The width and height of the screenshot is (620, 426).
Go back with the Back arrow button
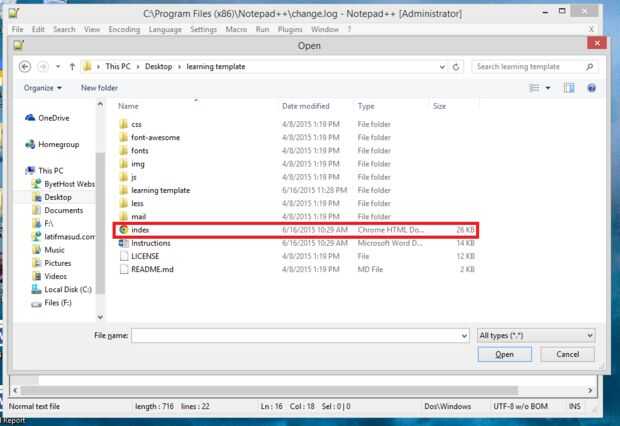25,67
